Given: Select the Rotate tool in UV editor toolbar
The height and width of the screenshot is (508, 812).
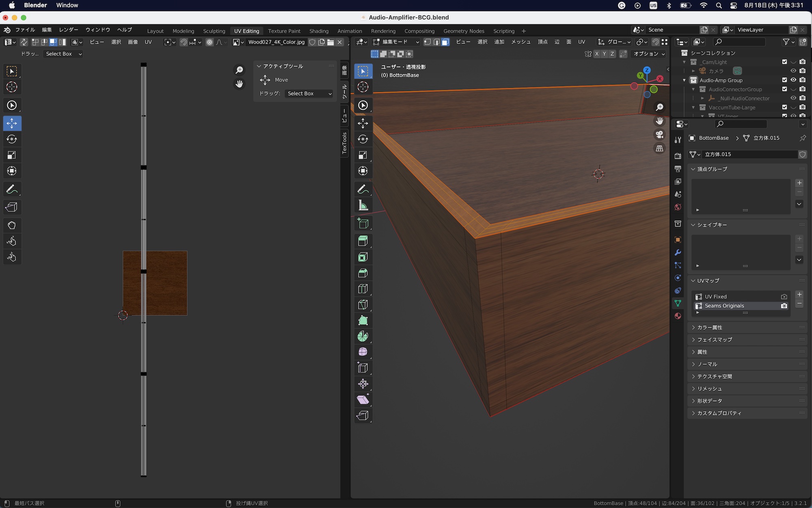Looking at the screenshot, I should 12,139.
